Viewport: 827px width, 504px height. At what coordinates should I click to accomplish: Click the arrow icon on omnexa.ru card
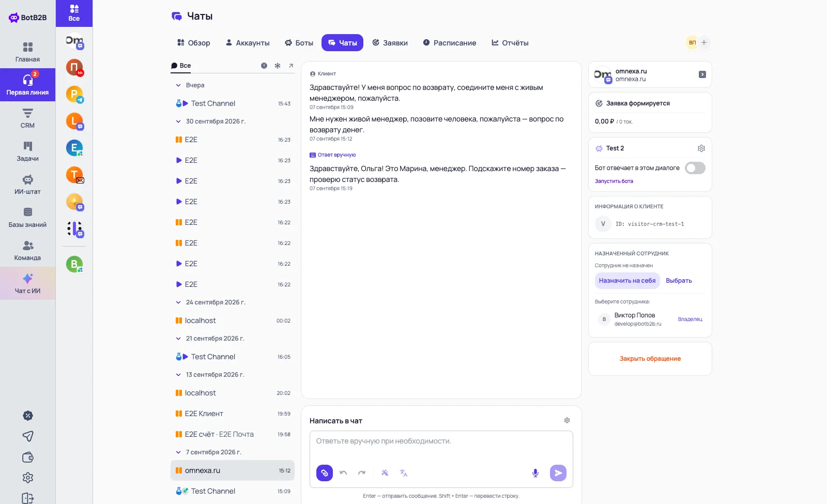pos(702,74)
